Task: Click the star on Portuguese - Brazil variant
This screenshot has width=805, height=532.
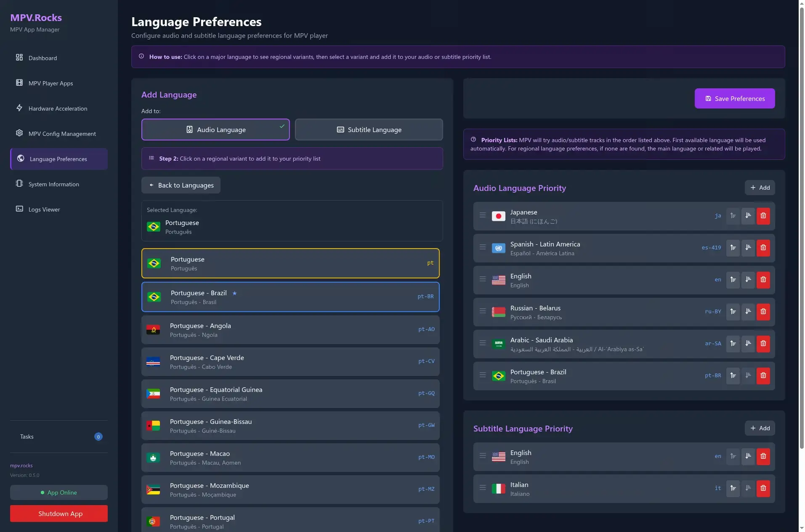Action: pyautogui.click(x=234, y=293)
